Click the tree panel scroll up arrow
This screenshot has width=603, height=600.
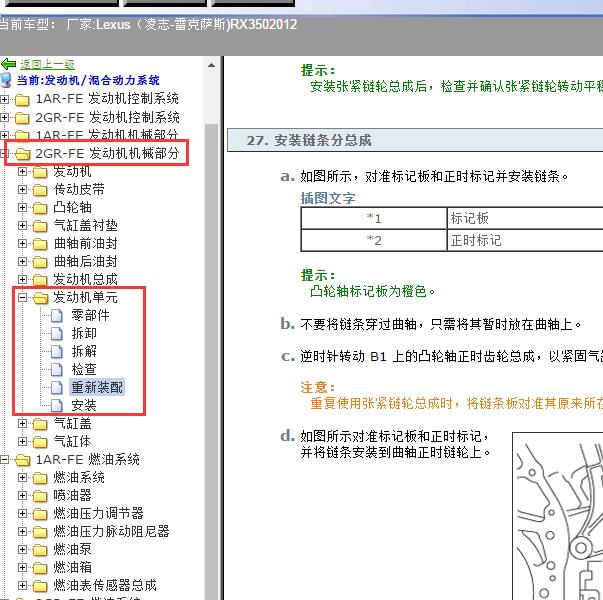coord(212,65)
